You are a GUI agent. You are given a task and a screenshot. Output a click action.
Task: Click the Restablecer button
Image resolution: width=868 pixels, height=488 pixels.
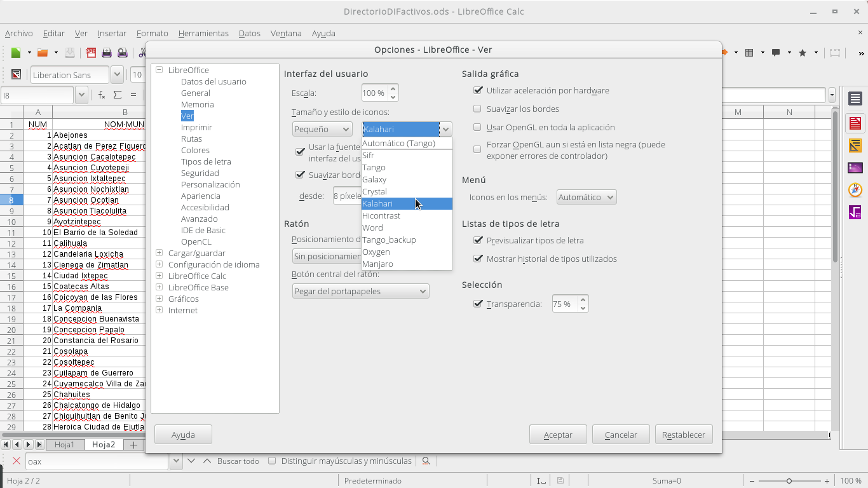pyautogui.click(x=684, y=435)
